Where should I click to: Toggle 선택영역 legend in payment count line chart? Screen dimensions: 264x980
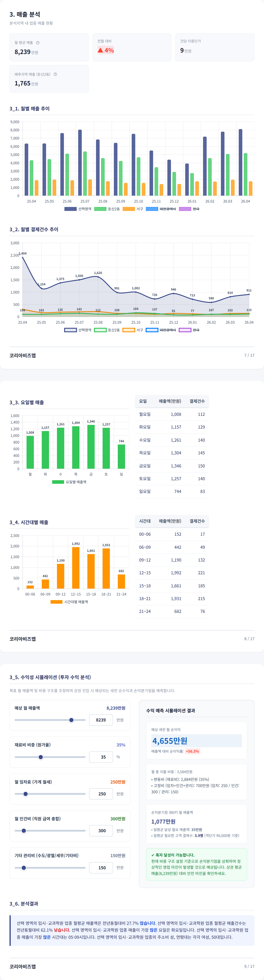[78, 330]
